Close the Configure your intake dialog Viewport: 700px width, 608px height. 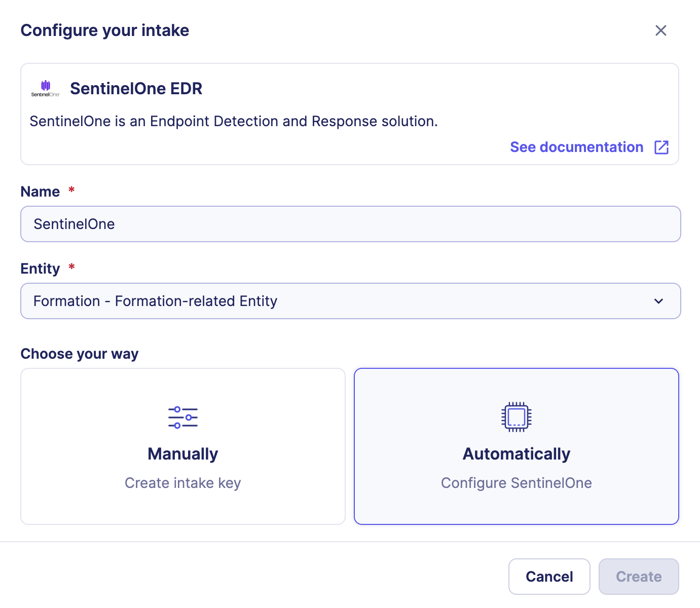(x=660, y=30)
